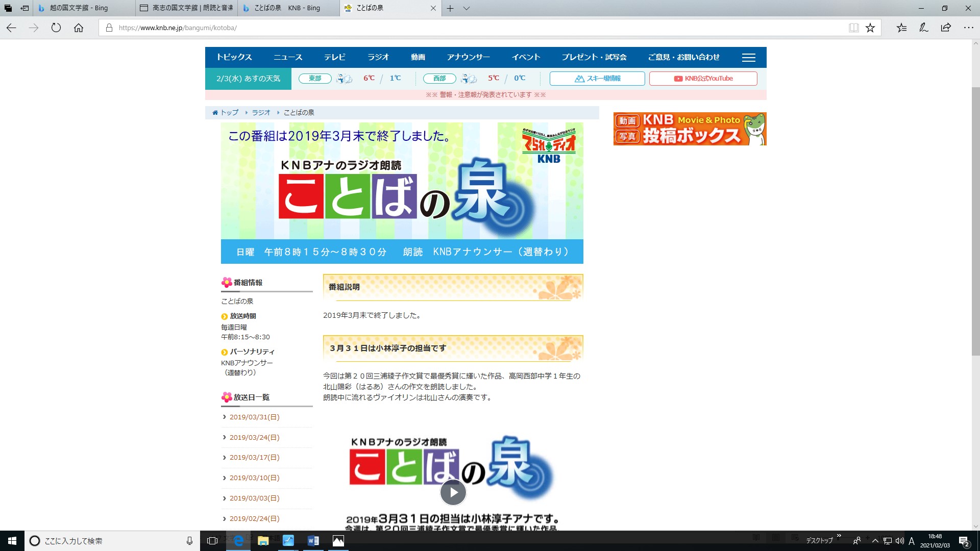The image size is (980, 551).
Task: Close the current ことばの泉 tab
Action: (433, 8)
